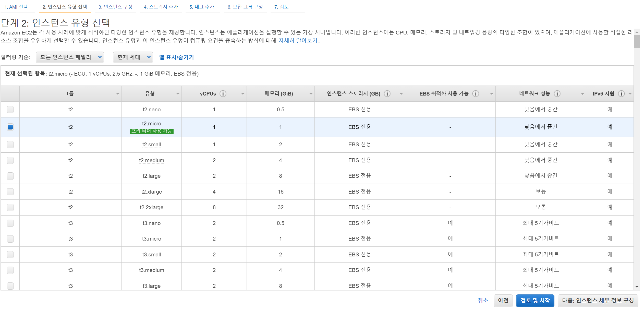This screenshot has height=309, width=644.
Task: Click sort arrow in 메모리 (GiB) header
Action: 311,94
